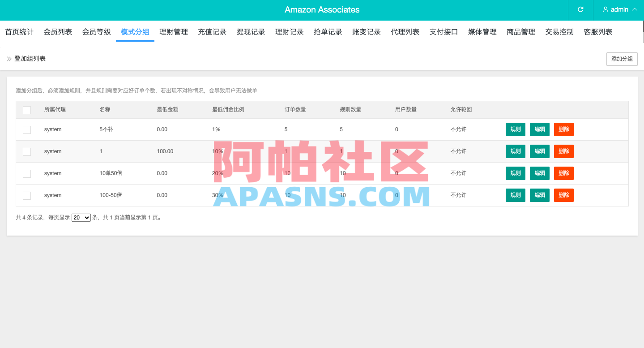Open the 首页统计 tab
The image size is (644, 348).
point(19,32)
